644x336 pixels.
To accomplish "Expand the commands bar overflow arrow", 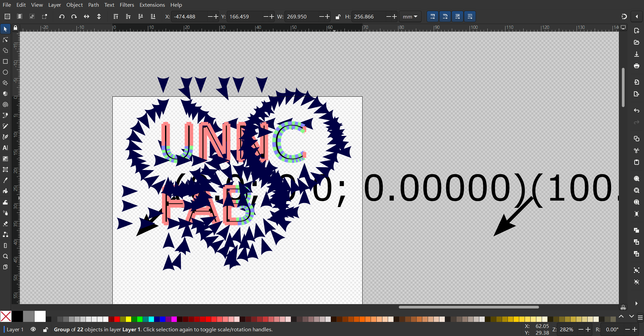I will [x=636, y=303].
